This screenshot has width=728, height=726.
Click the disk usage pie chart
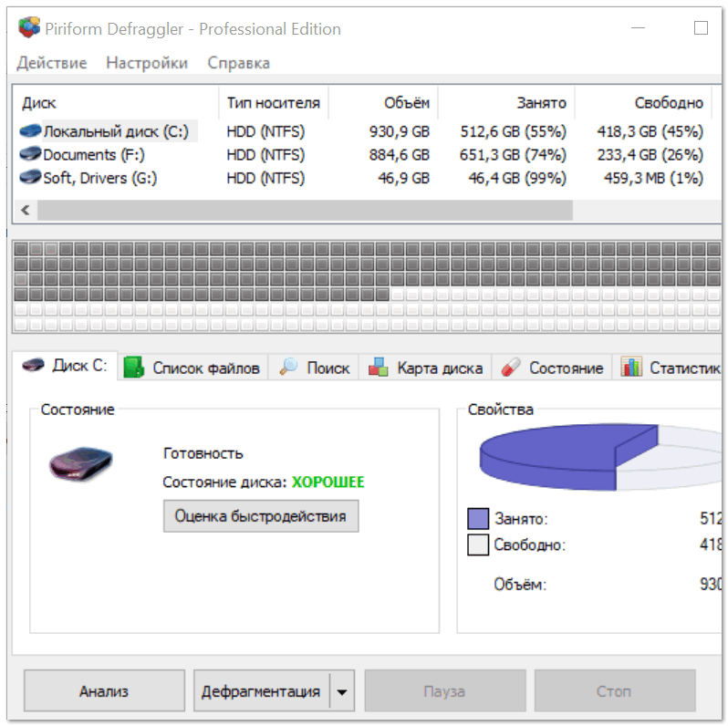click(600, 457)
